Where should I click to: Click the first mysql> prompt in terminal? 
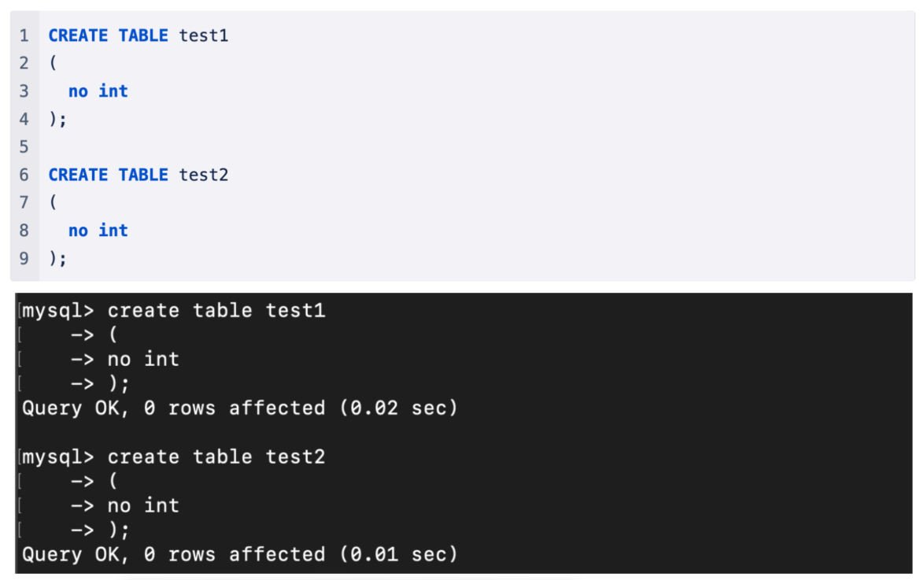[x=57, y=311]
